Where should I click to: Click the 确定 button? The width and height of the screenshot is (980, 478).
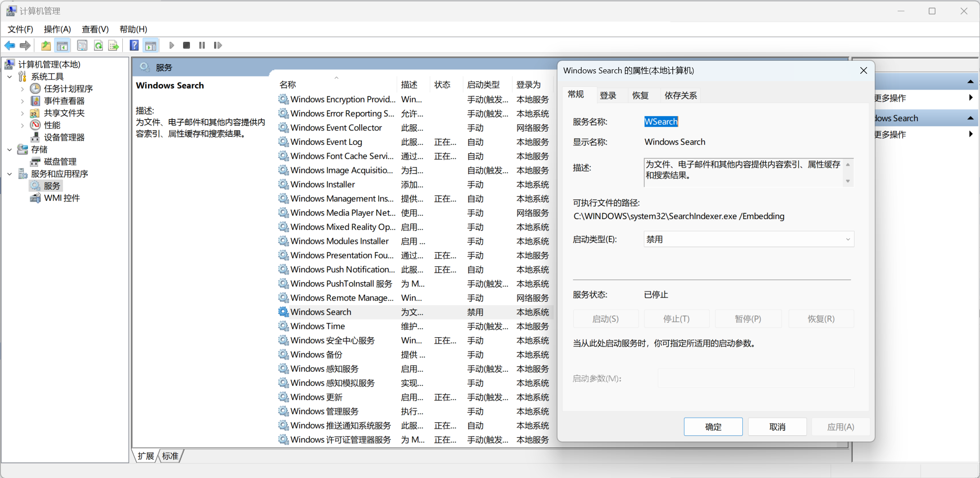[x=713, y=427]
